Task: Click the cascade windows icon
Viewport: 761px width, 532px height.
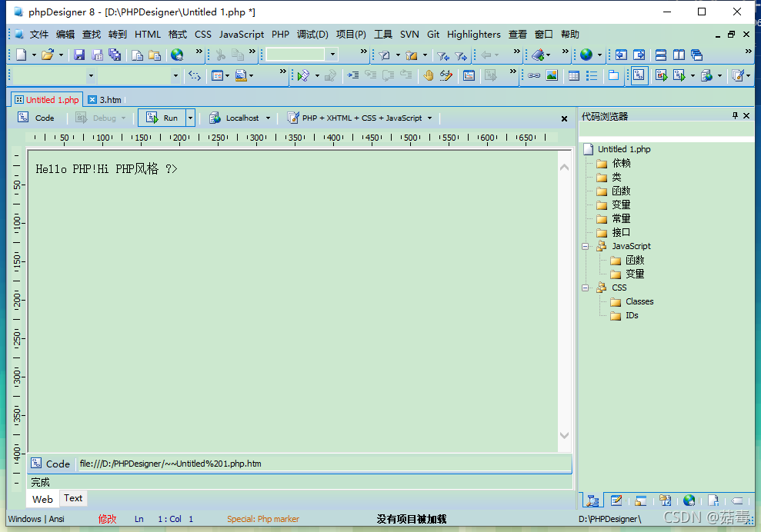Action: [697, 55]
